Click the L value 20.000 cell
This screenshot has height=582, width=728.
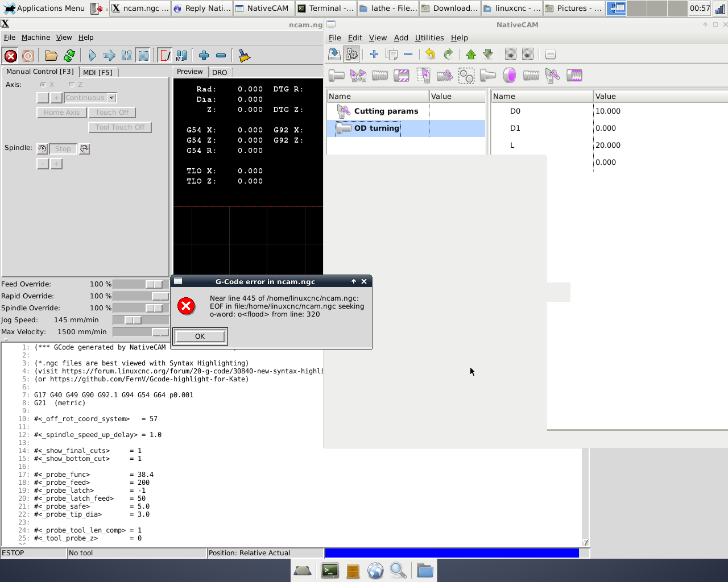click(660, 145)
